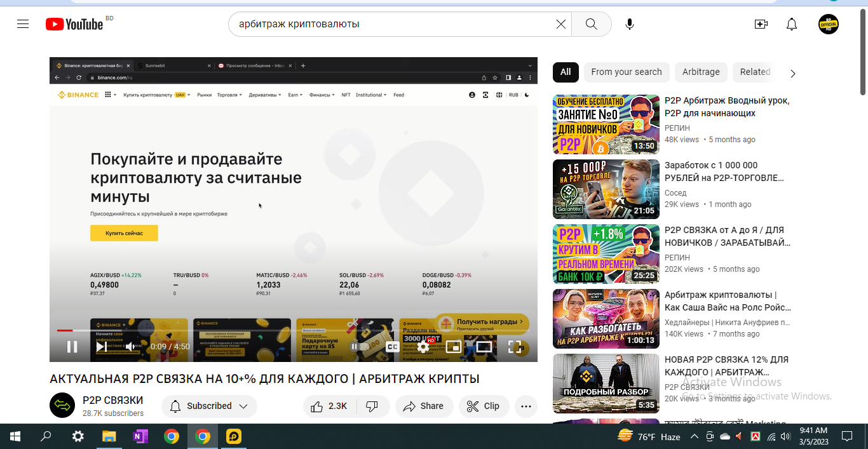The image size is (868, 449).
Task: Click the 0:09 / 4:50 time display
Action: pyautogui.click(x=170, y=347)
